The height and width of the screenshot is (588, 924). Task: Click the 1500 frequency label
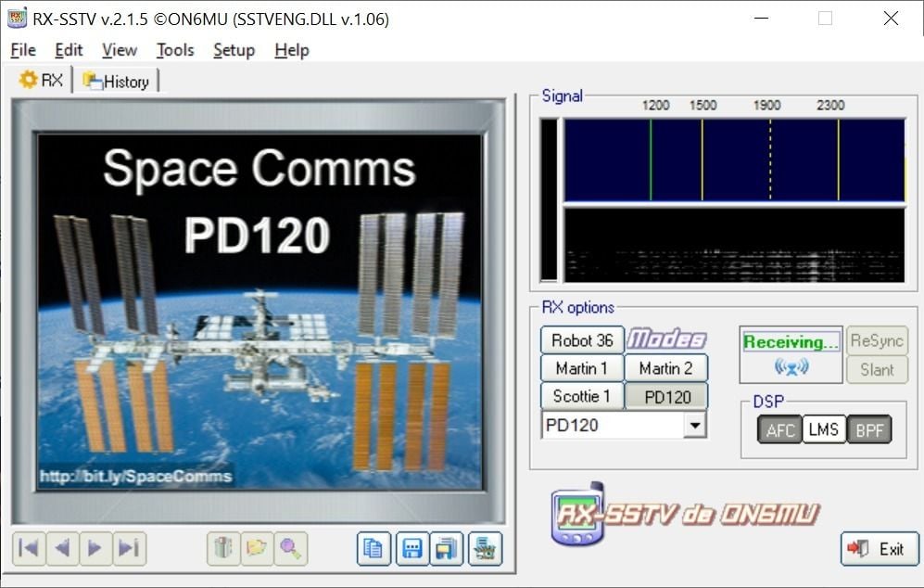click(703, 105)
